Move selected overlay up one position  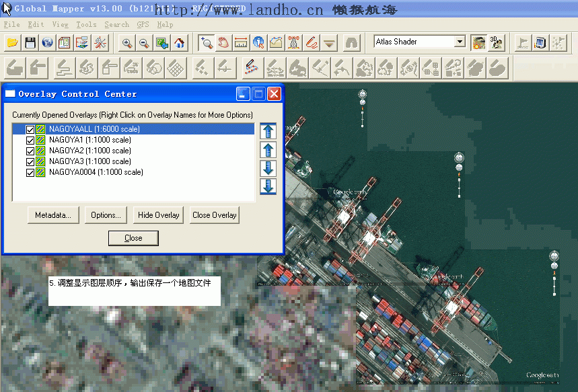[268, 149]
